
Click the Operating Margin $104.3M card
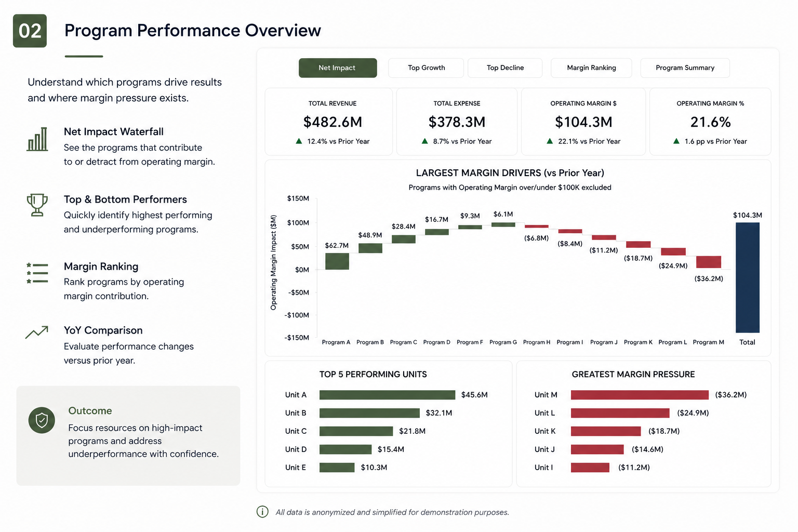(x=583, y=122)
